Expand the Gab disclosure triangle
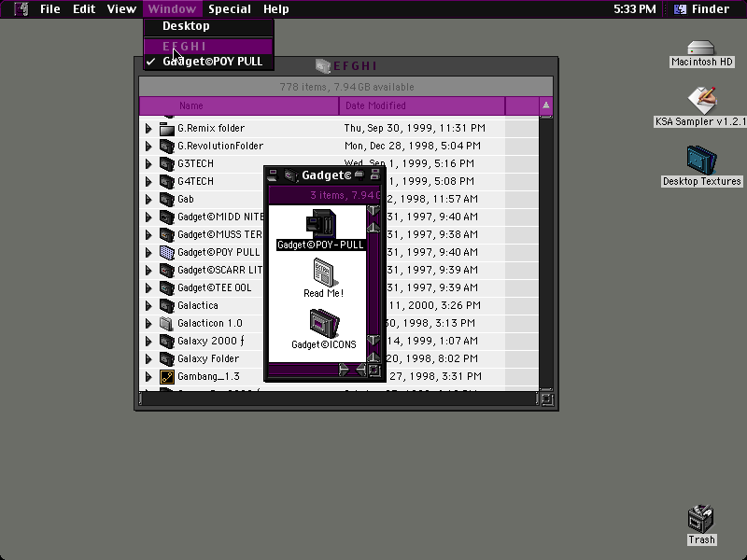Screen dimensions: 747x560 [x=148, y=199]
